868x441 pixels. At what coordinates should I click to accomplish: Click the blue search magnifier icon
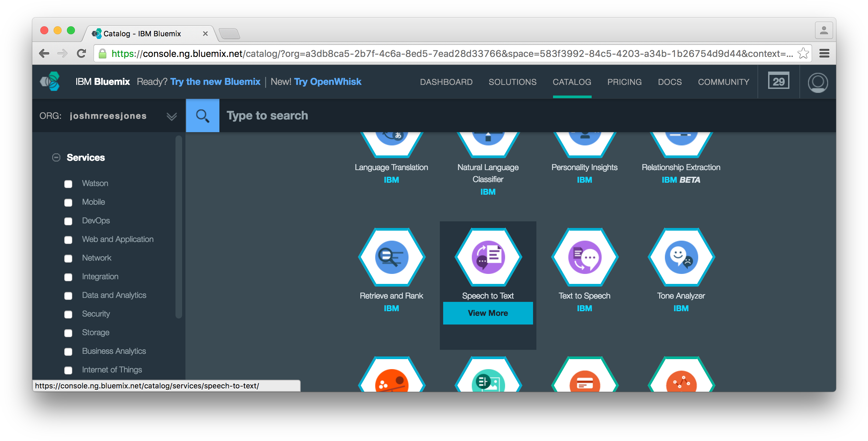click(x=202, y=115)
